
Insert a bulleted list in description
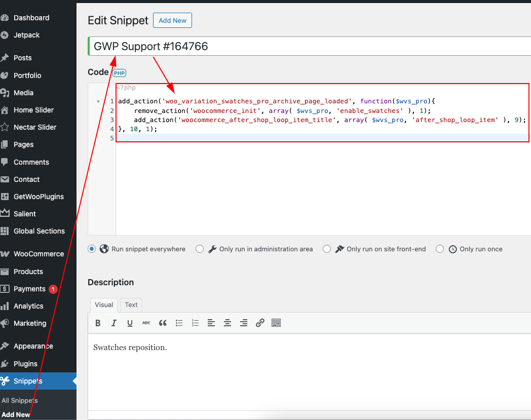click(179, 323)
